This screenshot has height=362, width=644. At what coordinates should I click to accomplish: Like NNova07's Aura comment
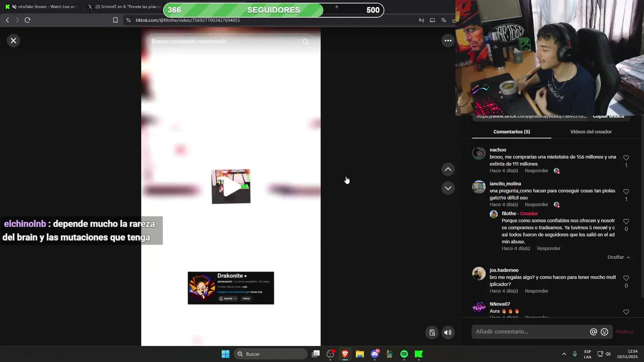(x=626, y=312)
